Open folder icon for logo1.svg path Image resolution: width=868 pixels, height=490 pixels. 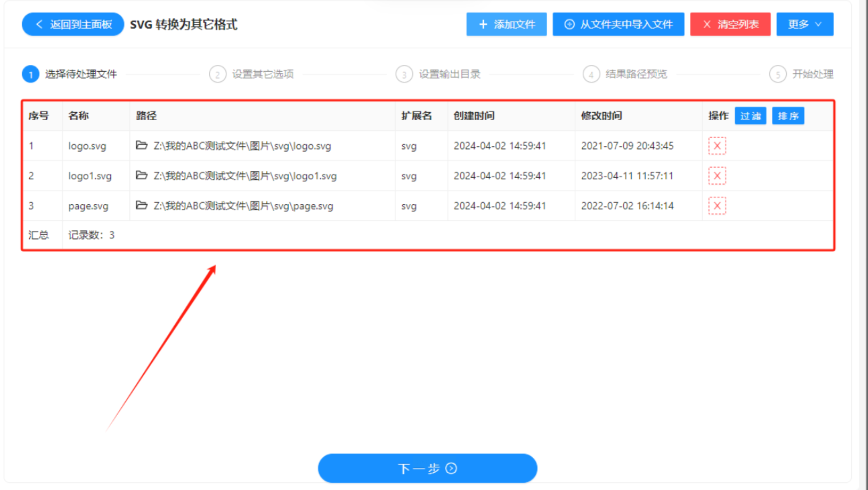141,176
